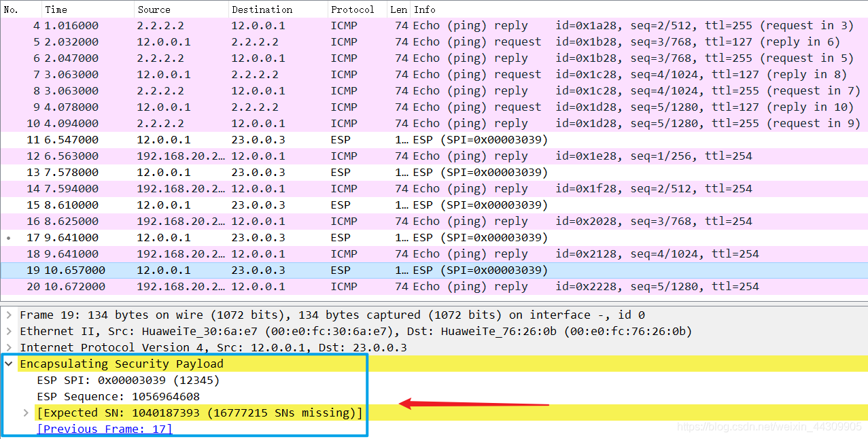The image size is (868, 439).
Task: Select packet 5 echo request row
Action: 434,42
